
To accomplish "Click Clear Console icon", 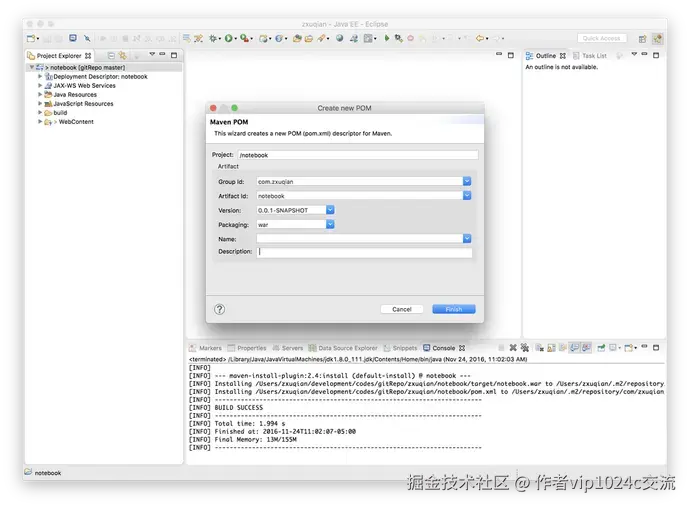I will 540,348.
